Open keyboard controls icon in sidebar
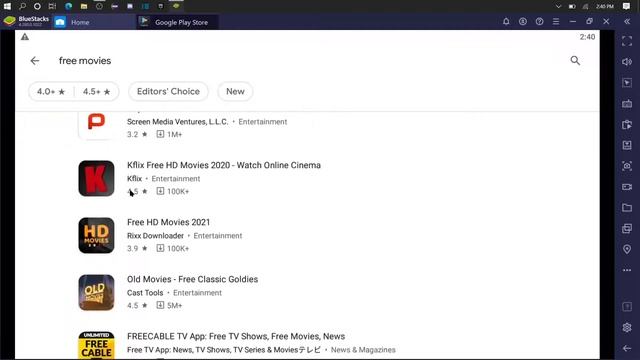 627,104
